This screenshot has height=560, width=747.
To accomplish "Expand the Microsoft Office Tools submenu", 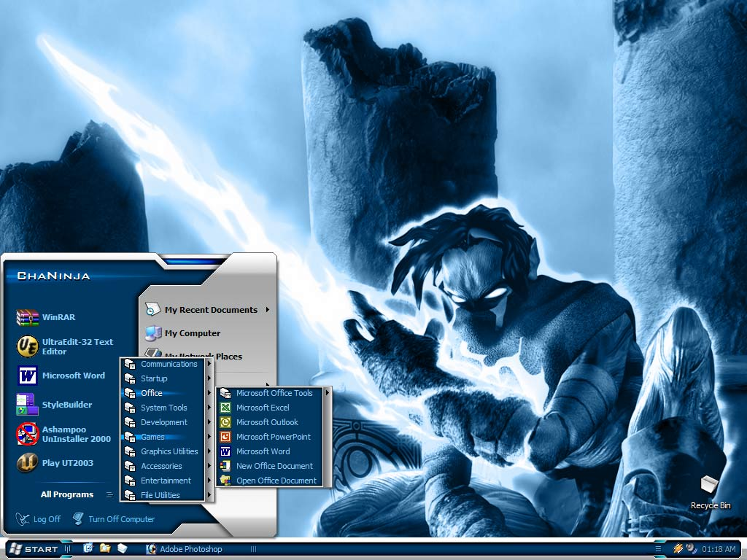I will pos(274,393).
